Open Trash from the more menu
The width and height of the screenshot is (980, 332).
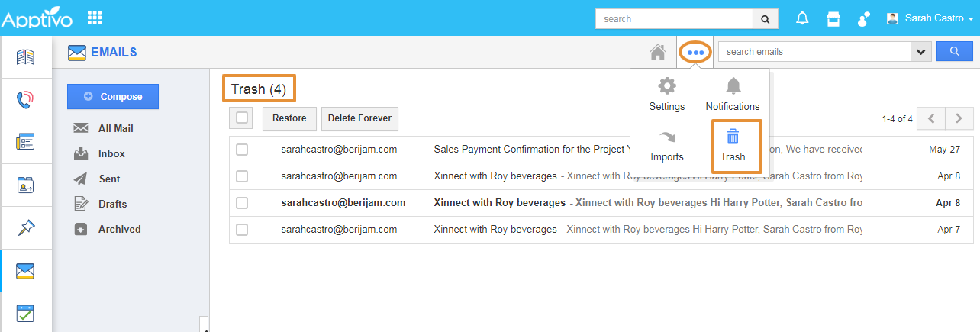[x=733, y=146]
